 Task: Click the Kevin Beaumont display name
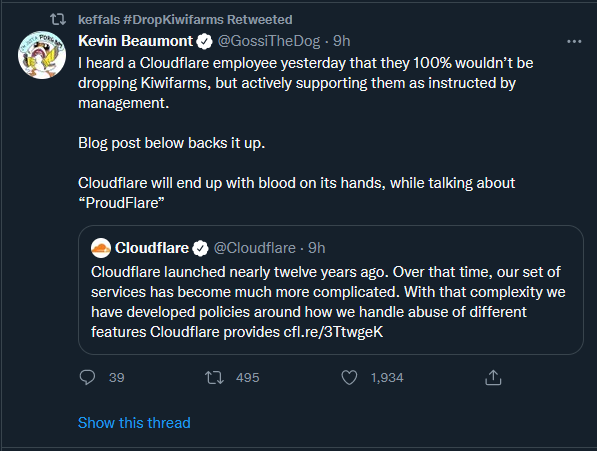pos(136,41)
